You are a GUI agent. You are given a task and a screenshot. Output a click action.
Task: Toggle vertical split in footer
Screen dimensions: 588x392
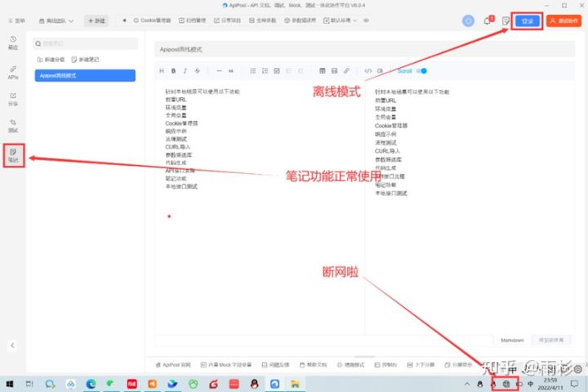click(421, 364)
